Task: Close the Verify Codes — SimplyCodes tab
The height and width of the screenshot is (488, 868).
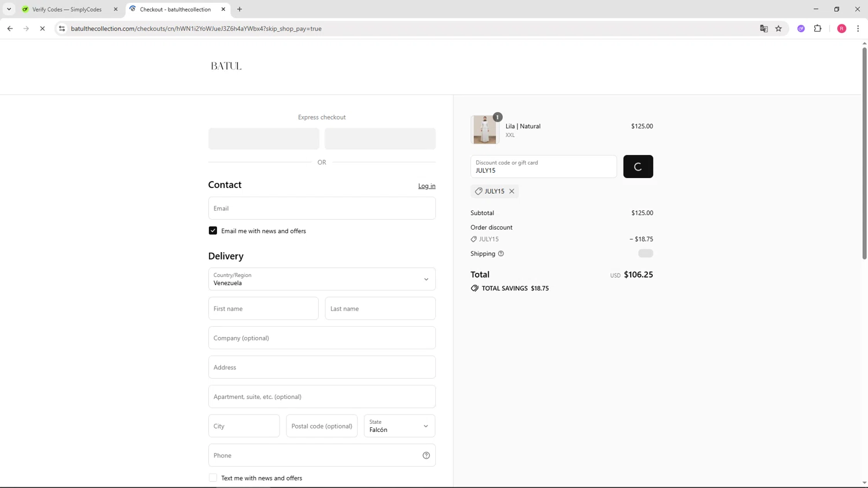Action: pyautogui.click(x=116, y=9)
